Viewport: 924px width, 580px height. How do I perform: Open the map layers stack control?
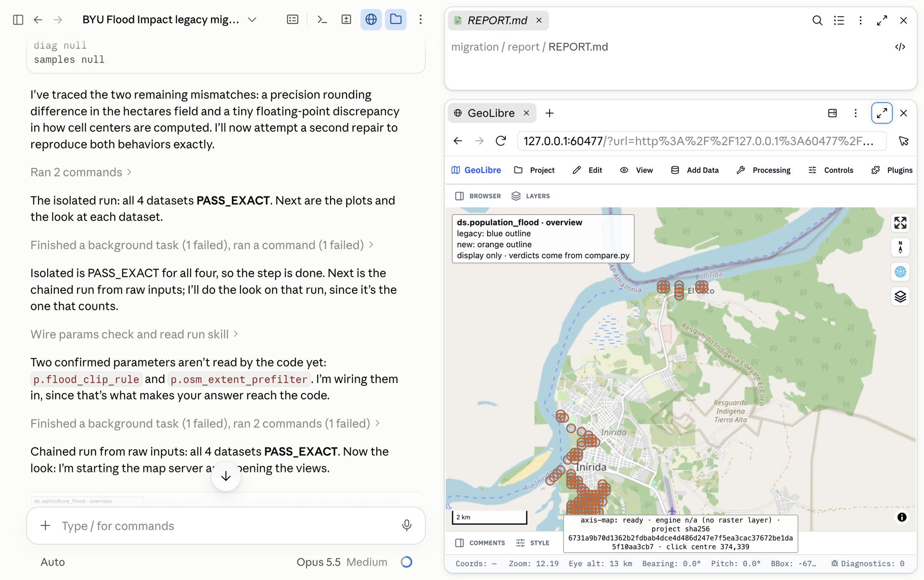point(900,297)
